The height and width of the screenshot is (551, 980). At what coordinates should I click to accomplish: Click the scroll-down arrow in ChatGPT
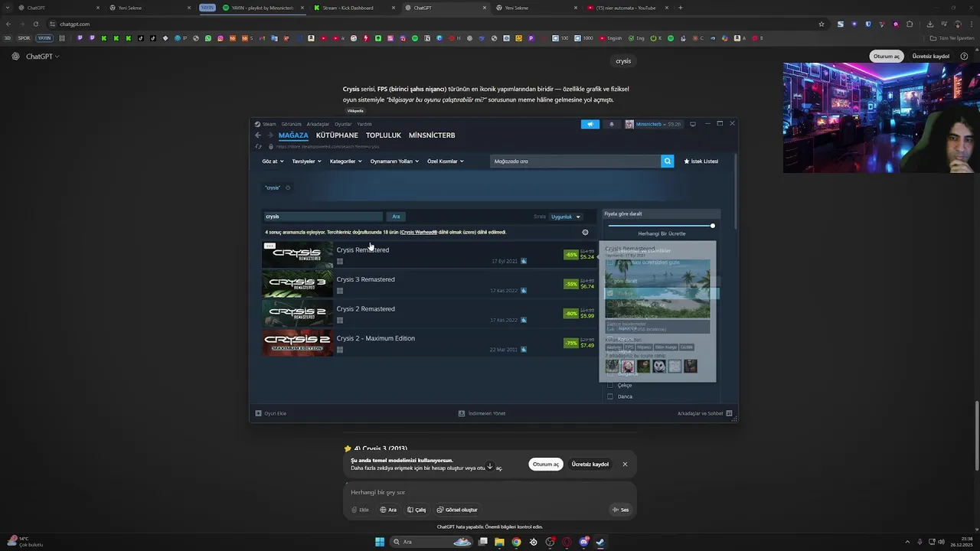pos(490,466)
